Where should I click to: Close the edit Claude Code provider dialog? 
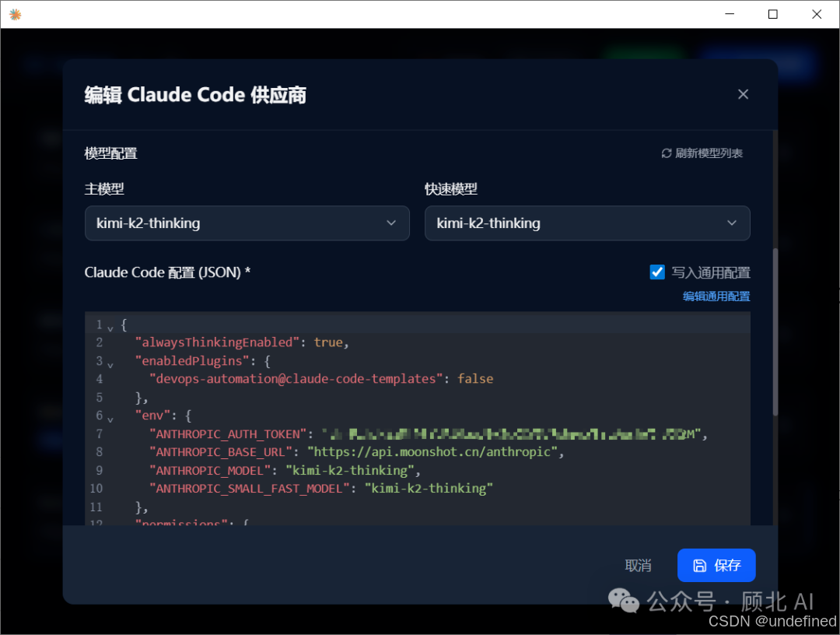point(743,94)
